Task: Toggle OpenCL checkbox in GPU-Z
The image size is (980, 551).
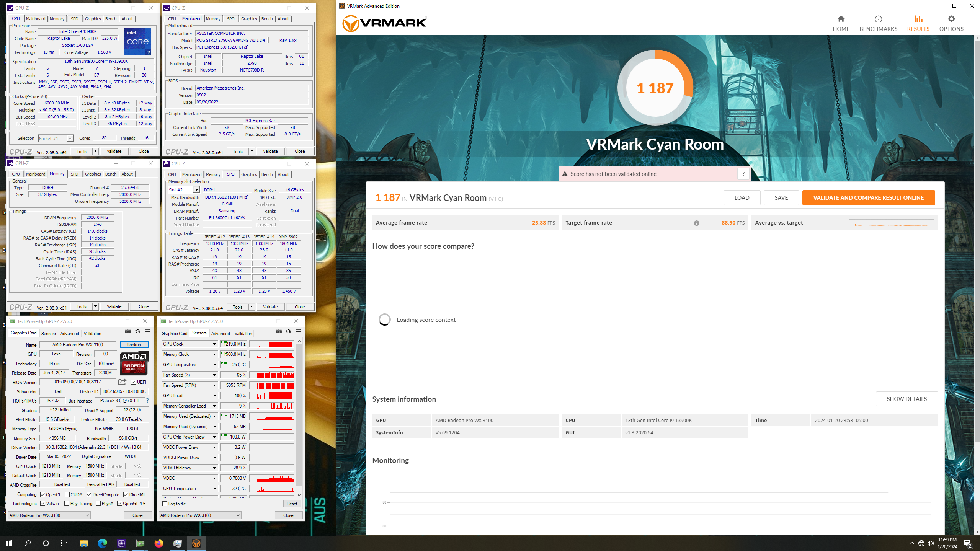Action: (x=43, y=495)
